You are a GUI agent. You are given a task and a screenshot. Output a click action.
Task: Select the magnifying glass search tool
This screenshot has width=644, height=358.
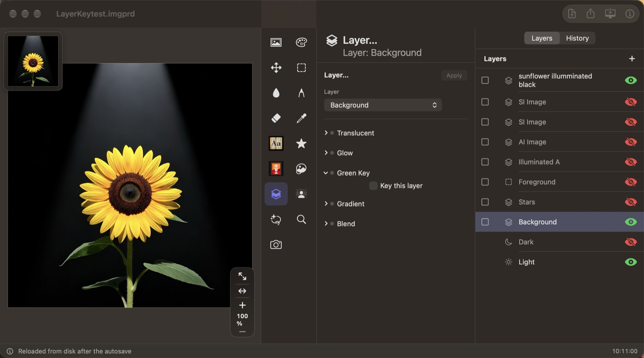[301, 219]
